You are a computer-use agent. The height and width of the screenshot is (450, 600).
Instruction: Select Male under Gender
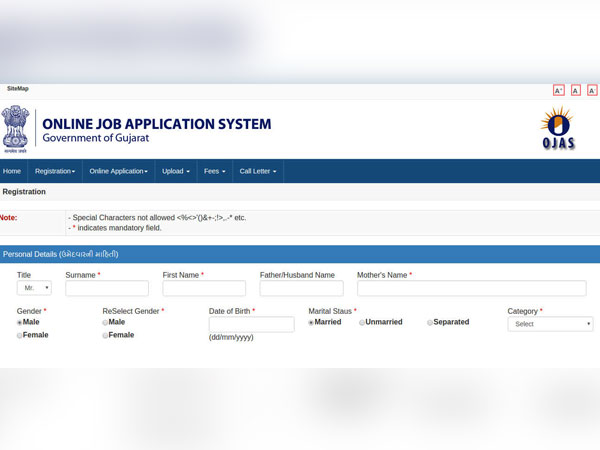click(19, 323)
